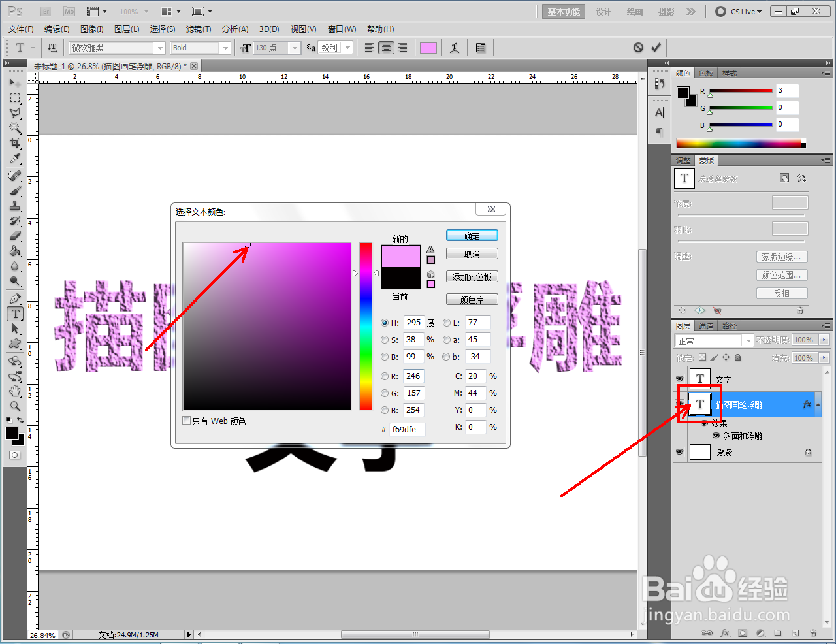Select the Blur tool
This screenshot has height=644, width=836.
(x=15, y=266)
